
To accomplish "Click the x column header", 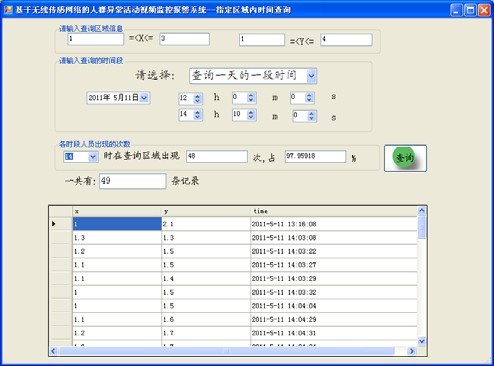I will 117,211.
